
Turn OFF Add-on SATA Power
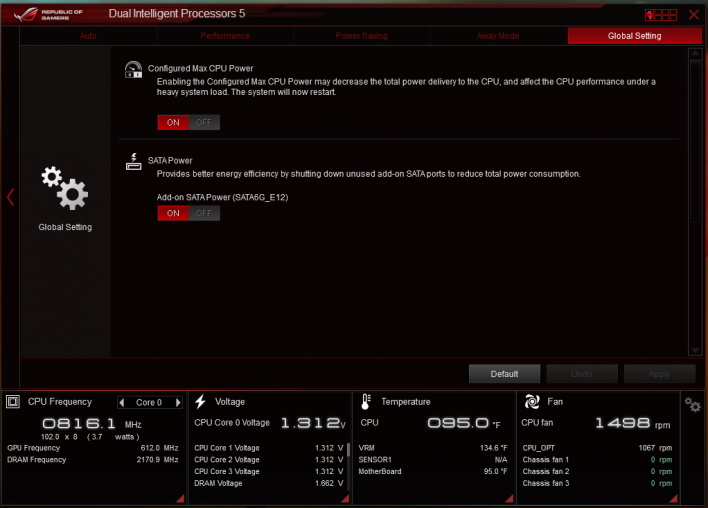coord(204,213)
